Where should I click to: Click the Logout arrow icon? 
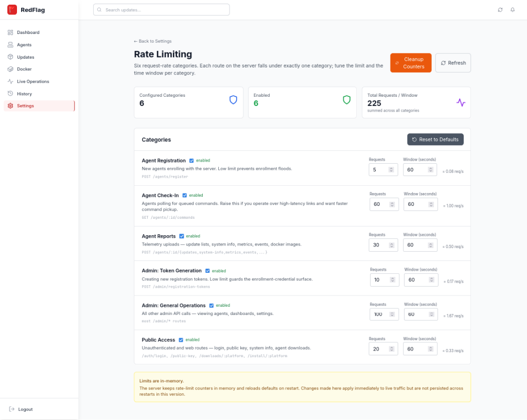12,409
